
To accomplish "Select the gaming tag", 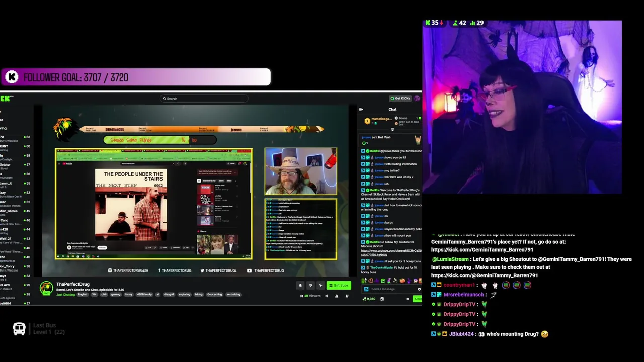I will (x=116, y=294).
